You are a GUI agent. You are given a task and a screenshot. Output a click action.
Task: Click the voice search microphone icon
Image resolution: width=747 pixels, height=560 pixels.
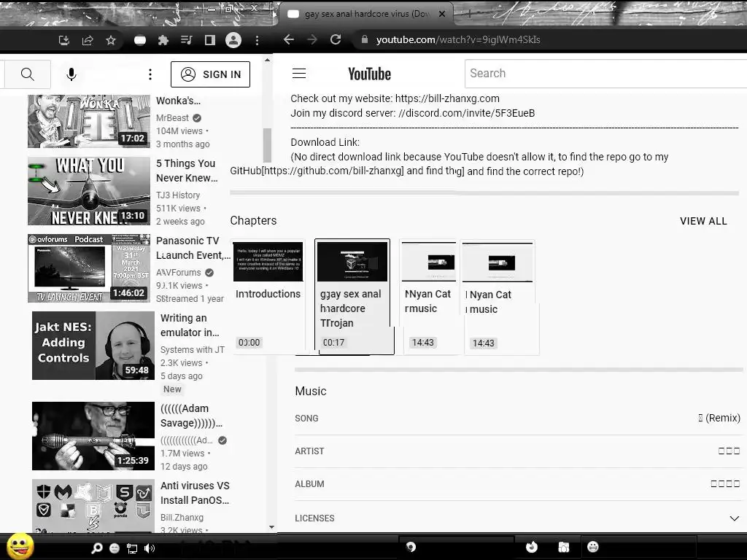pos(71,74)
